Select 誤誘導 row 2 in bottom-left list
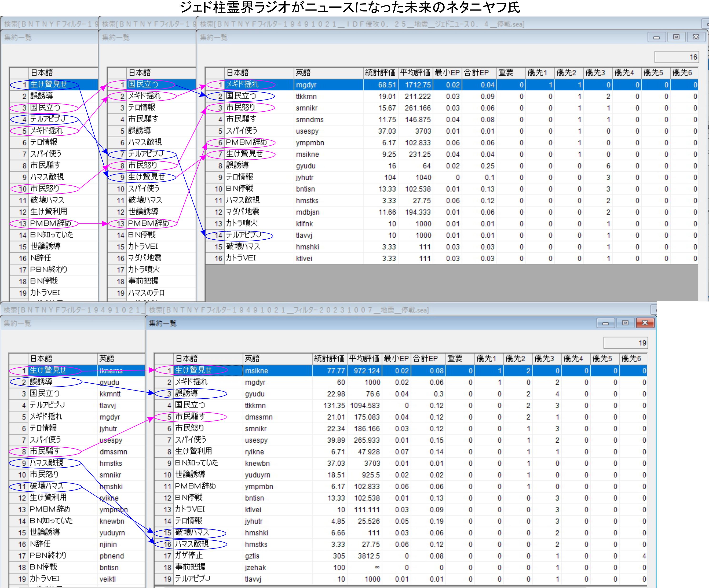This screenshot has height=588, width=709. [77, 382]
